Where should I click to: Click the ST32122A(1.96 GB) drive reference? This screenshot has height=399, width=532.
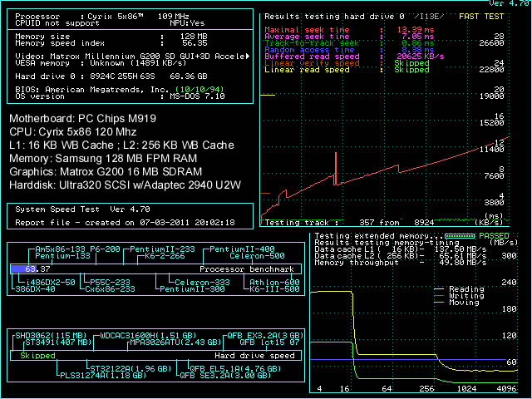coord(131,369)
